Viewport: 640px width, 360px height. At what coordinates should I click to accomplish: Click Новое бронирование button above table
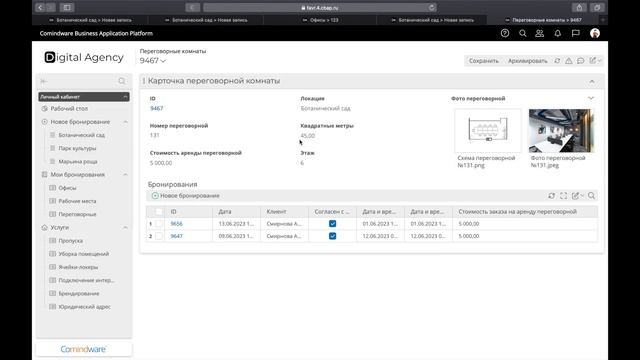click(x=186, y=196)
